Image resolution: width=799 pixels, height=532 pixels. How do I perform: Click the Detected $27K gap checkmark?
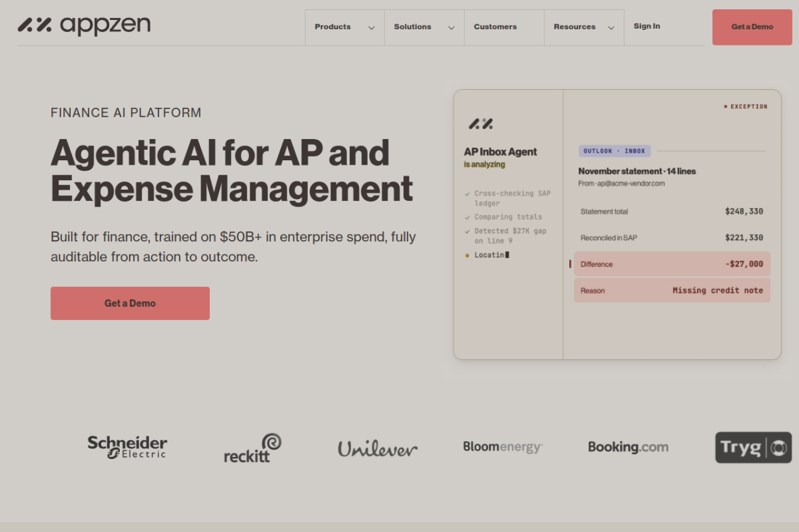[x=468, y=231]
